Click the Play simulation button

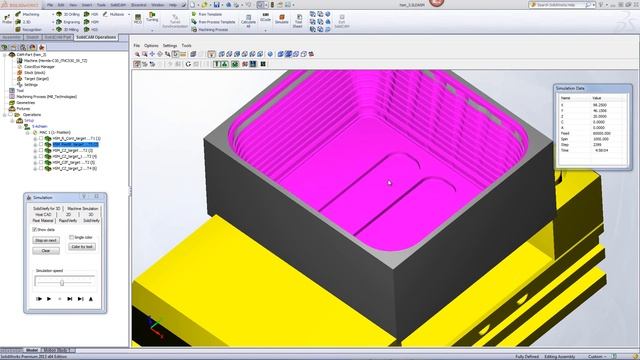click(x=49, y=299)
